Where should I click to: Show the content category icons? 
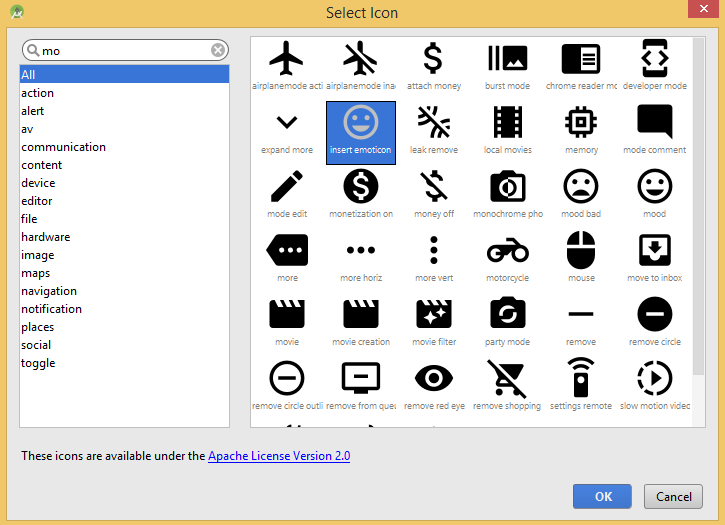124,165
